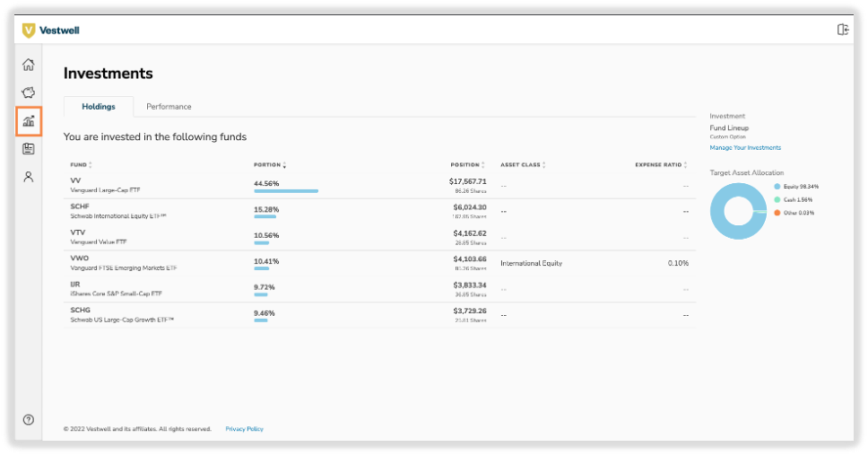Click the Cash 1.56% legend swatch
Viewport: 868px width, 456px height.
(x=777, y=199)
